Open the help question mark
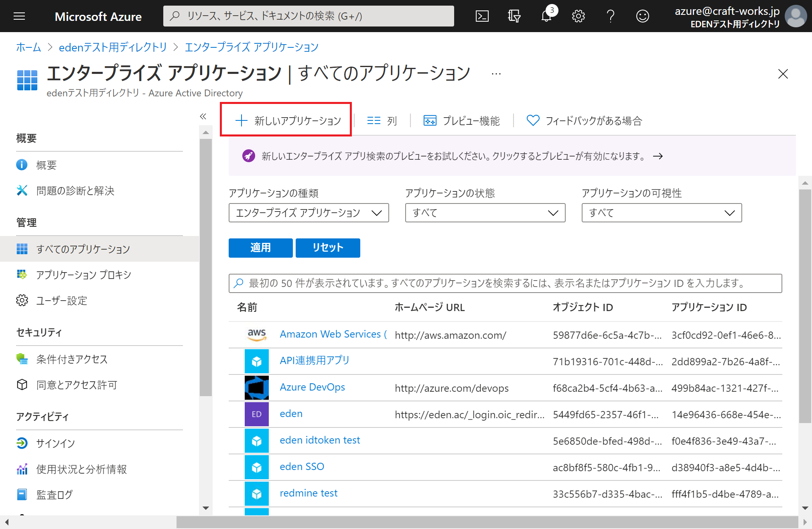Screen dimensions: 812x529 coord(611,16)
